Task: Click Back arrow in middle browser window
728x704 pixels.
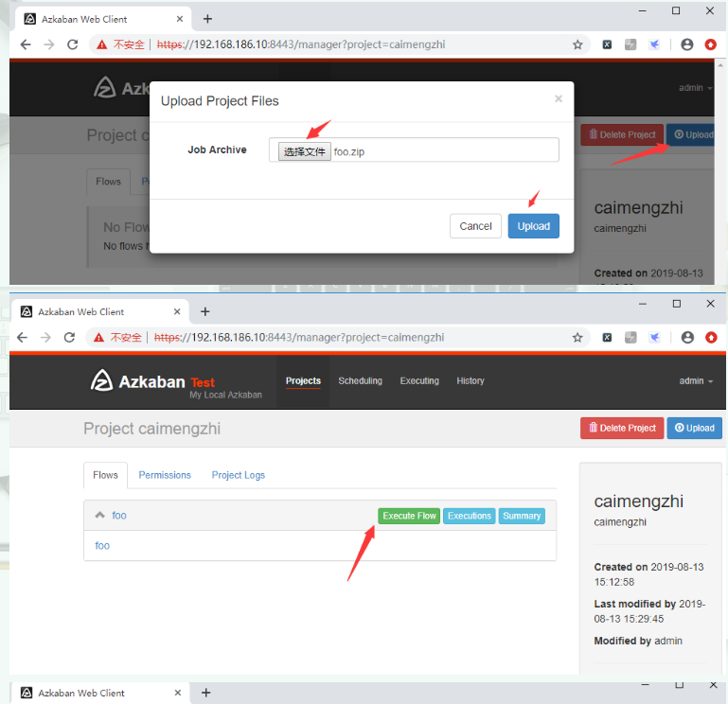Action: tap(23, 338)
